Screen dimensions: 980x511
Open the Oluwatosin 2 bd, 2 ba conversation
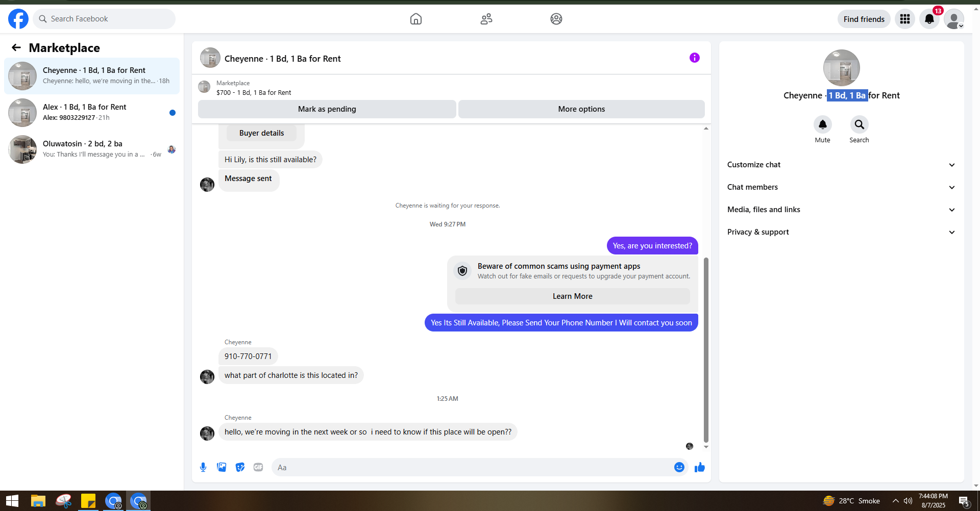[x=92, y=149]
